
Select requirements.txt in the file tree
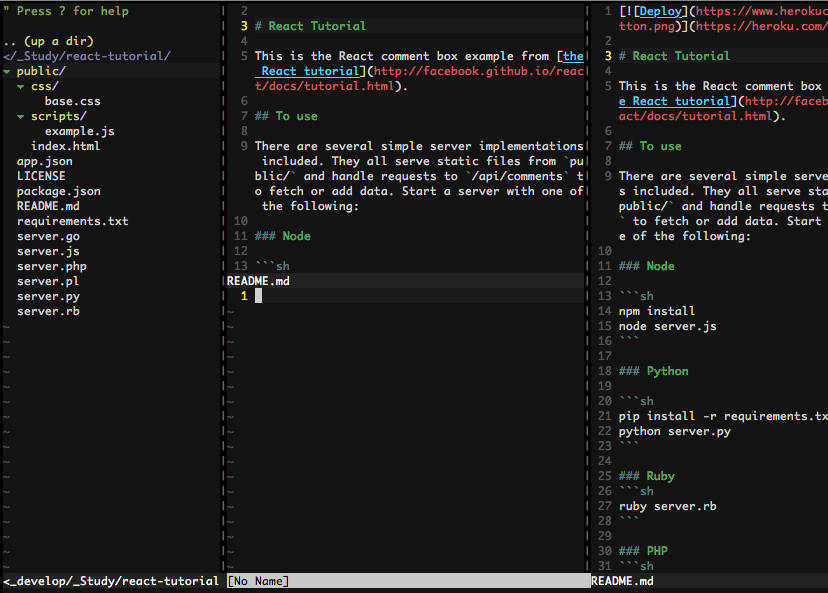click(72, 222)
